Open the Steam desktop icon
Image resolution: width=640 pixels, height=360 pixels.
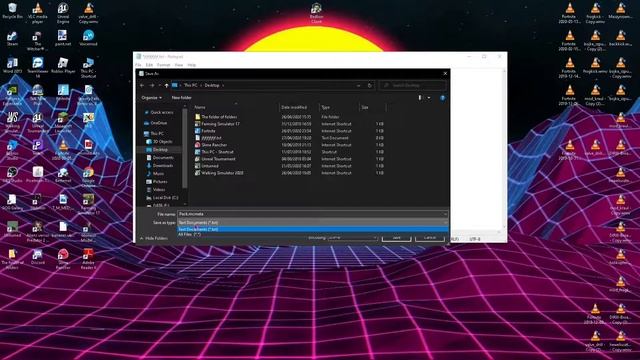(x=12, y=38)
